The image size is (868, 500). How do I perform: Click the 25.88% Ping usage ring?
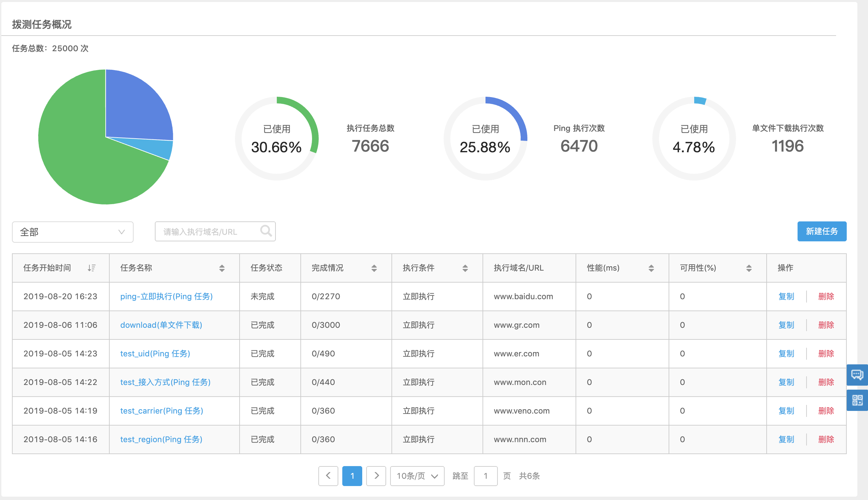click(x=485, y=138)
